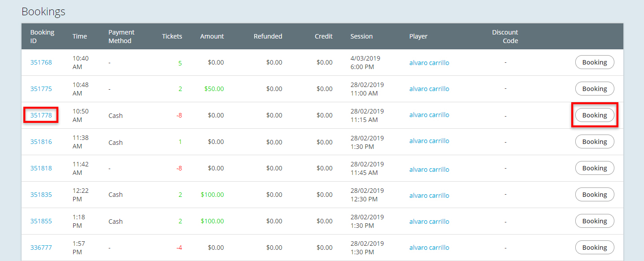
Task: Click the 28/02/2019 12:30 PM session
Action: click(367, 195)
